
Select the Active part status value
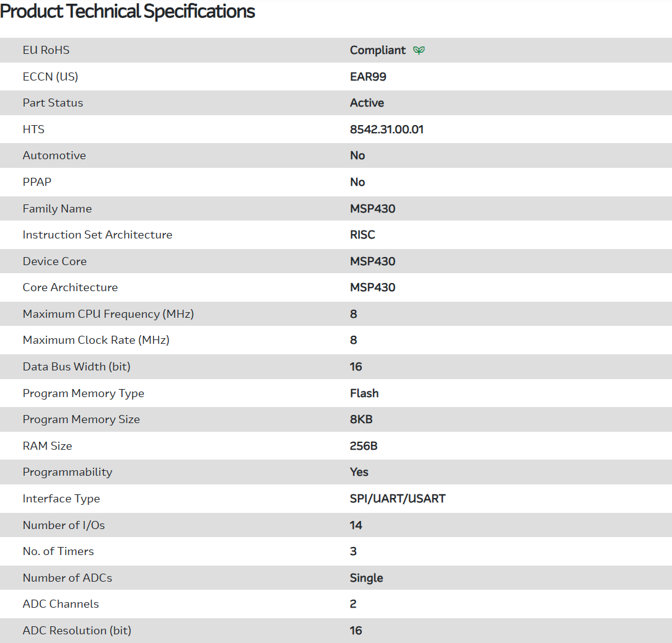point(367,103)
